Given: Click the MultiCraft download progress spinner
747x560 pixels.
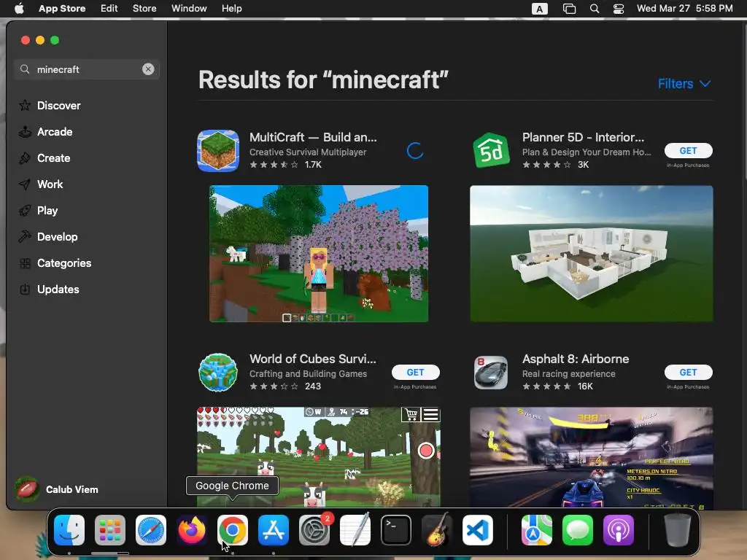Looking at the screenshot, I should click(415, 150).
